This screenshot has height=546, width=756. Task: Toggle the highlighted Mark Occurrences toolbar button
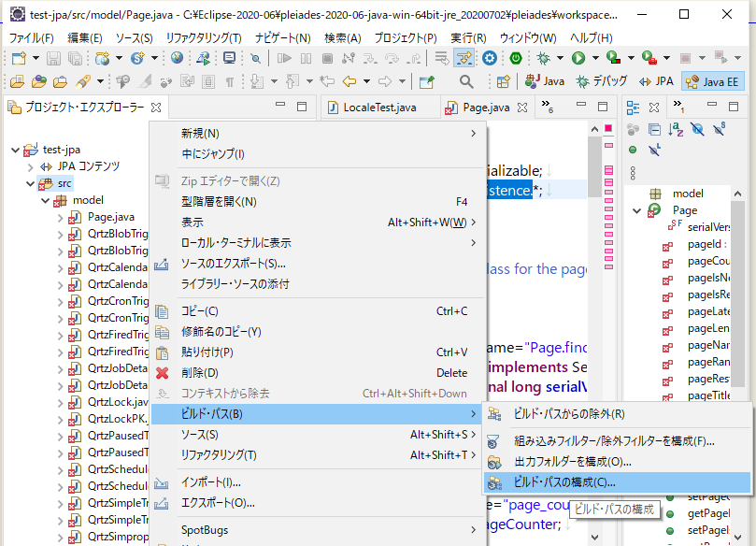tap(463, 57)
